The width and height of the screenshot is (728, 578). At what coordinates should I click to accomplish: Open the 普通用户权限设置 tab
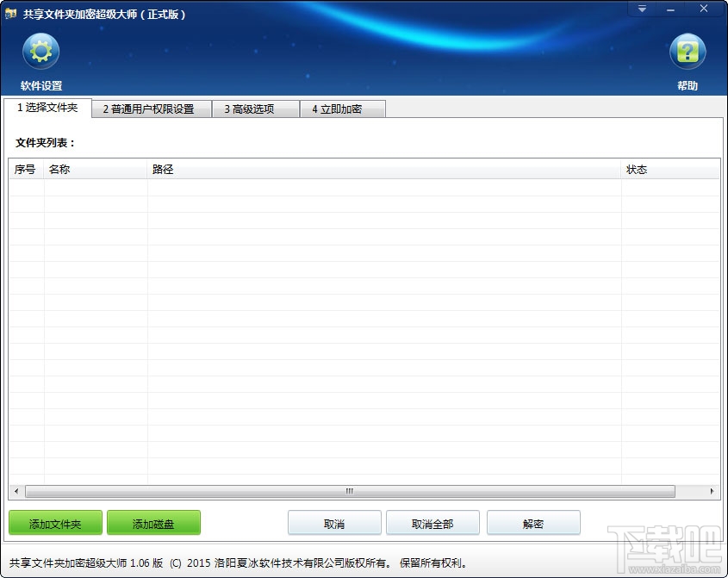pyautogui.click(x=151, y=109)
